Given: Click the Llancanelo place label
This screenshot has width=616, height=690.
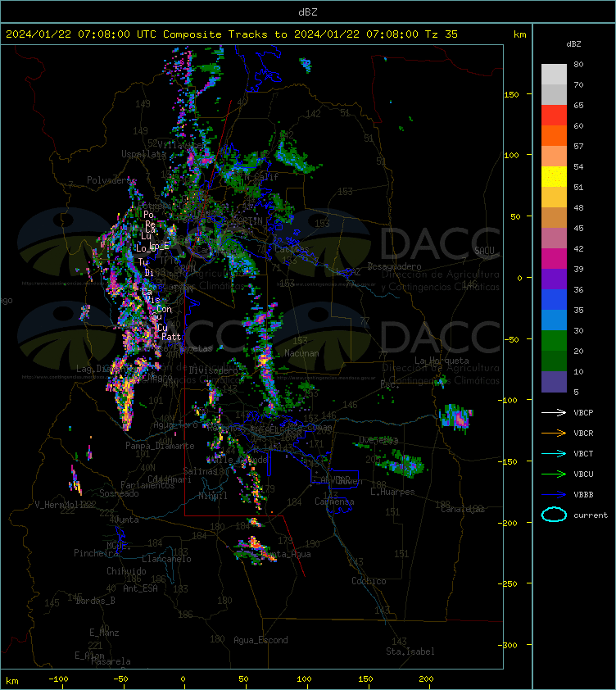Looking at the screenshot, I should pos(166,559).
